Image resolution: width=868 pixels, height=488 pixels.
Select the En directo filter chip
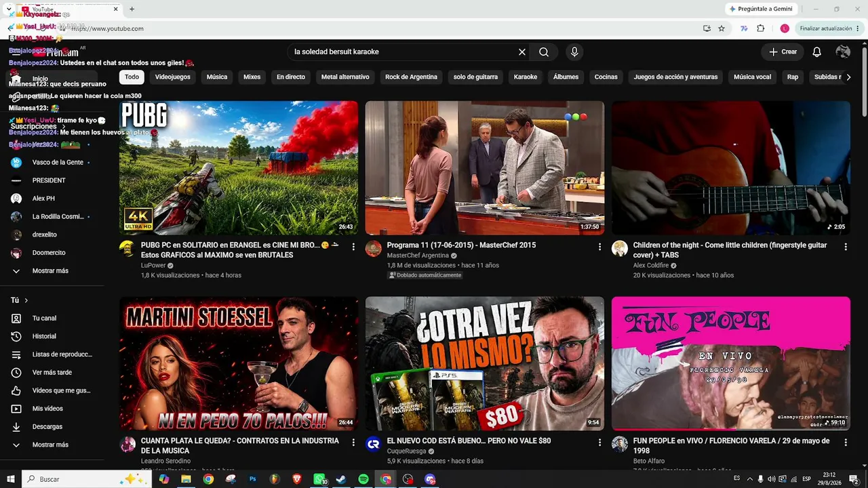[291, 77]
